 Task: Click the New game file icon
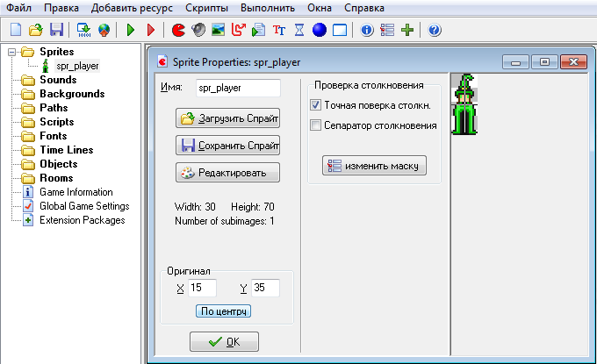click(16, 29)
